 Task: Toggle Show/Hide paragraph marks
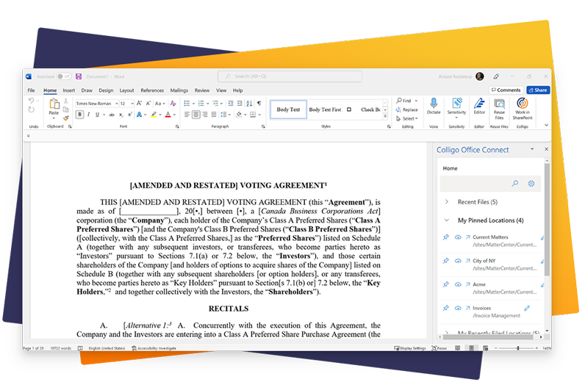click(x=259, y=104)
